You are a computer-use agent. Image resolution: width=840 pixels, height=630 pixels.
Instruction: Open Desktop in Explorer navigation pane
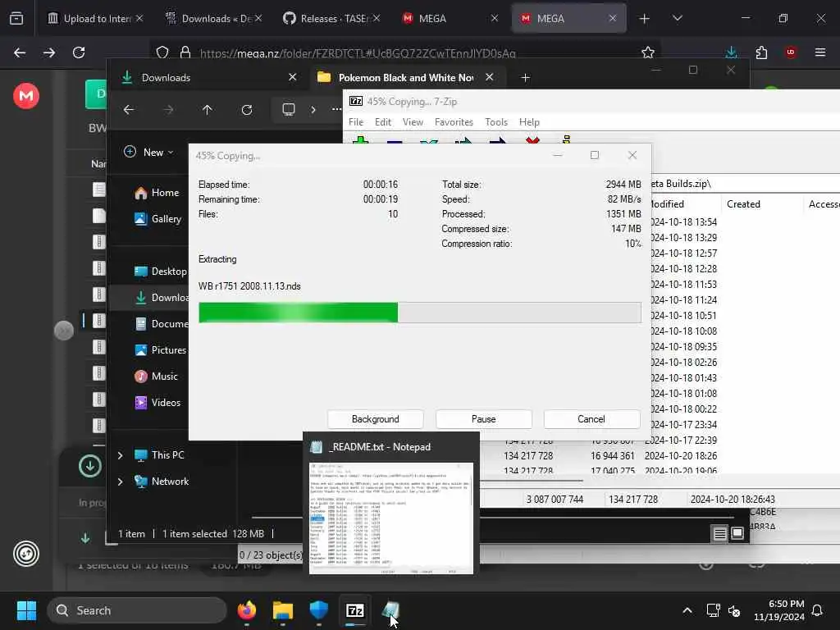(160, 272)
